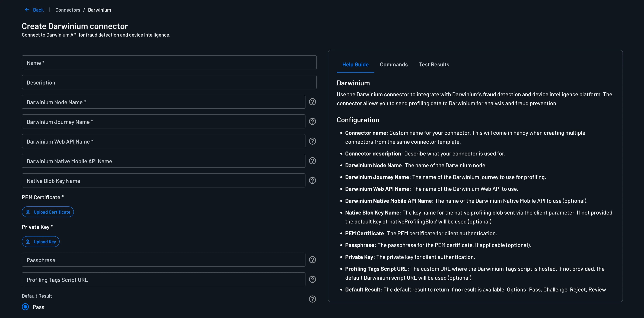Click help icon beside Darwinium Journey Name
The height and width of the screenshot is (318, 644).
312,121
